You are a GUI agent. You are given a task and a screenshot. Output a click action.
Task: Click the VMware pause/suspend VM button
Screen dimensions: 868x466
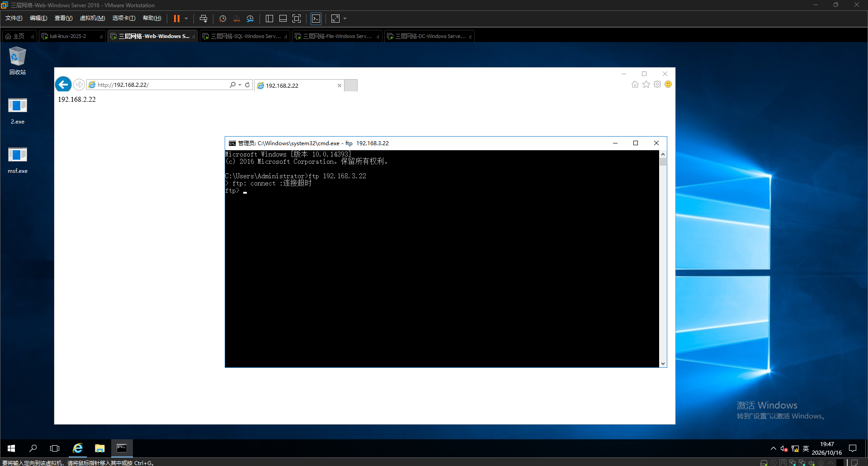[177, 19]
